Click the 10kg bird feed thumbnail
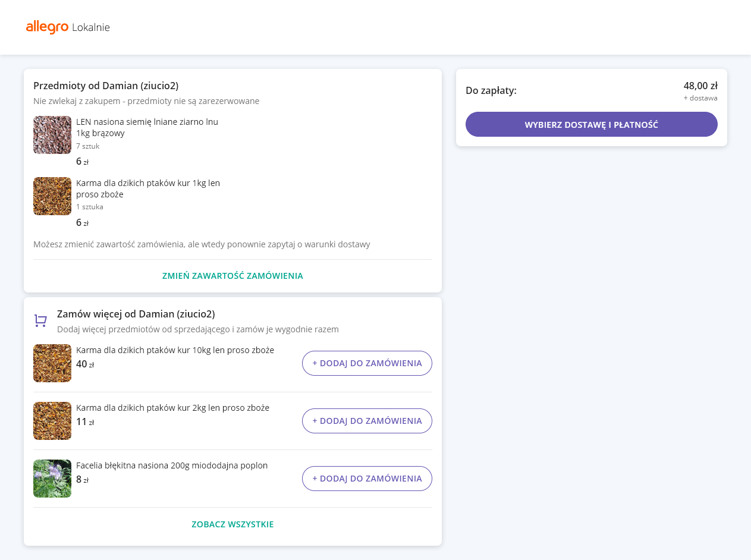This screenshot has width=751, height=560. (52, 363)
